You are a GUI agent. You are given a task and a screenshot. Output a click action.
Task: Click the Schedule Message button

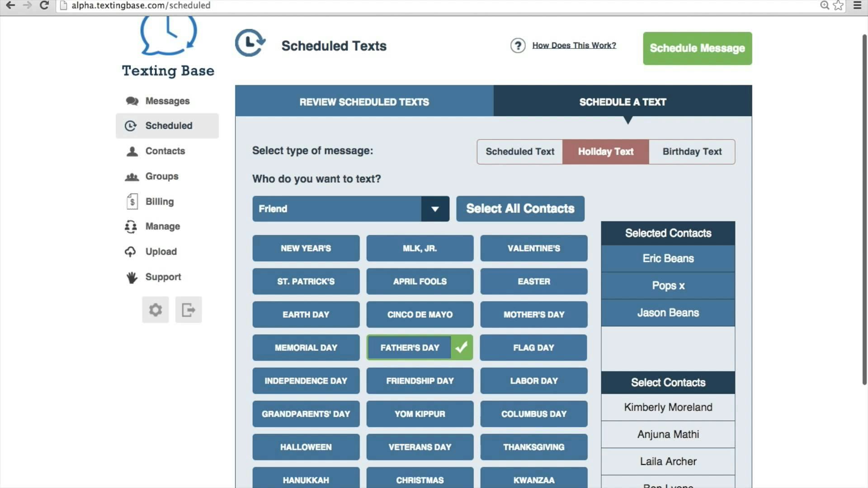click(697, 48)
